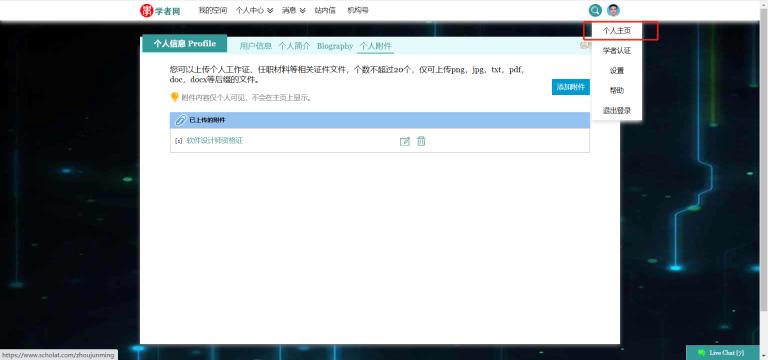Open the 软件设计师资格证 attachment link
The width and height of the screenshot is (768, 360).
tap(215, 141)
